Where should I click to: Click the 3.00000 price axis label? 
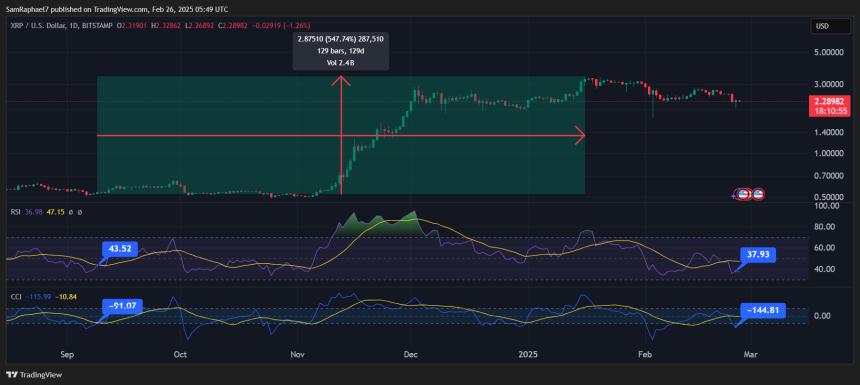click(x=828, y=84)
